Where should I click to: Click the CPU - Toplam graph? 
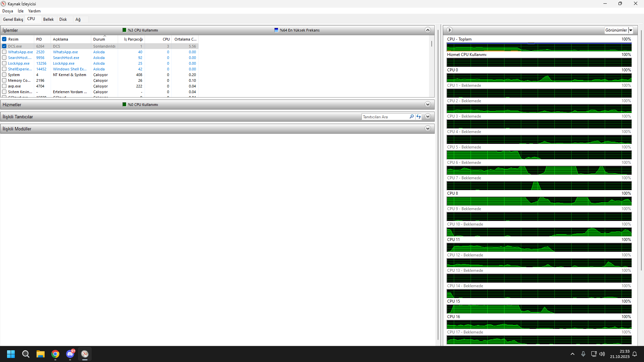tap(539, 47)
